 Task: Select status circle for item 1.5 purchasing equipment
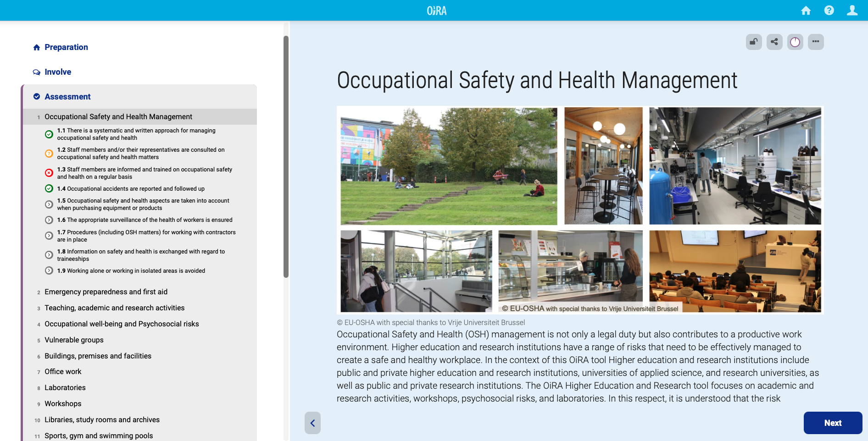pyautogui.click(x=49, y=204)
